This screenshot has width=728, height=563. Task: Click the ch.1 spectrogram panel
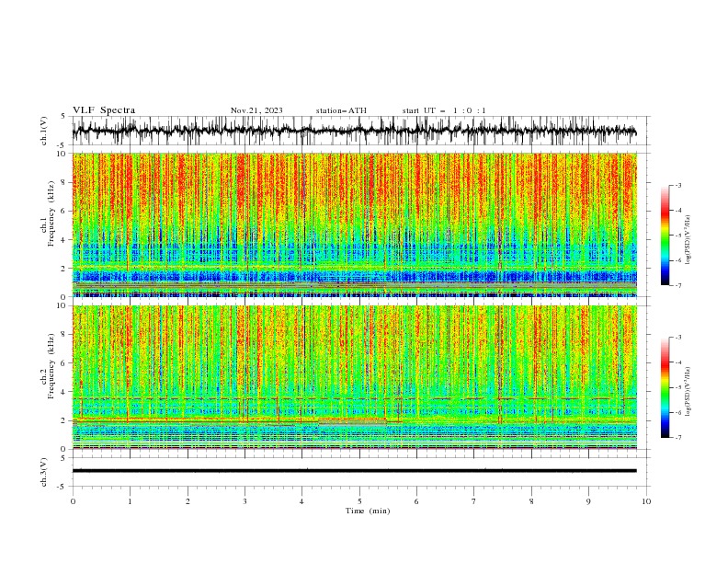(355, 224)
